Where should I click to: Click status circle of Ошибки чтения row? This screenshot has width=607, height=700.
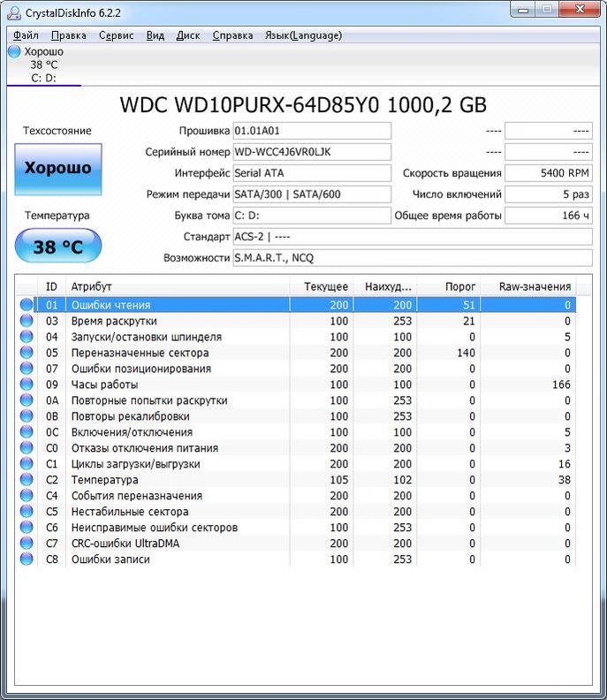[x=27, y=304]
